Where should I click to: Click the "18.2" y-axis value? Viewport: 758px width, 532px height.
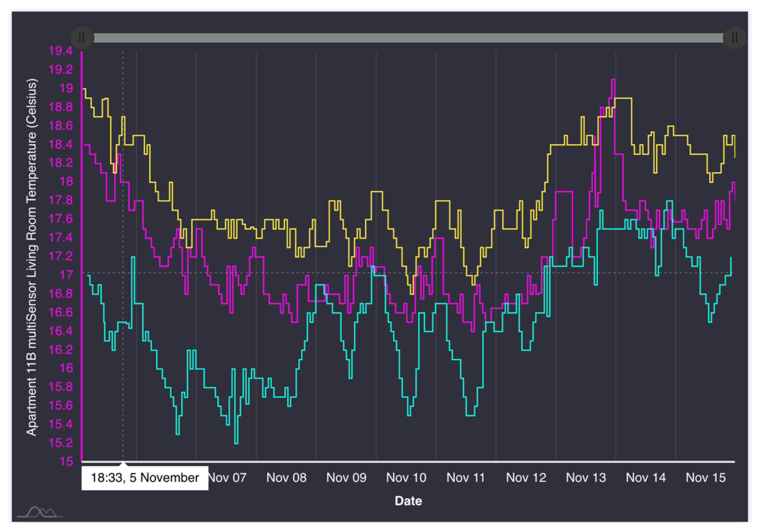pyautogui.click(x=61, y=162)
